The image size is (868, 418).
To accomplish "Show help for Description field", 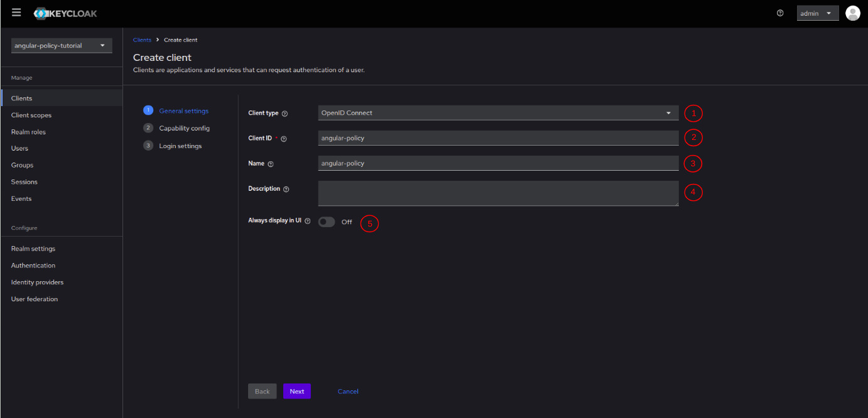I will (x=286, y=189).
